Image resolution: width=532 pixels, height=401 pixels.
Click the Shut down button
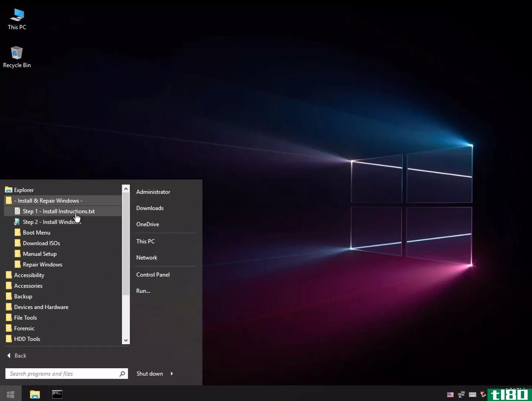point(150,374)
